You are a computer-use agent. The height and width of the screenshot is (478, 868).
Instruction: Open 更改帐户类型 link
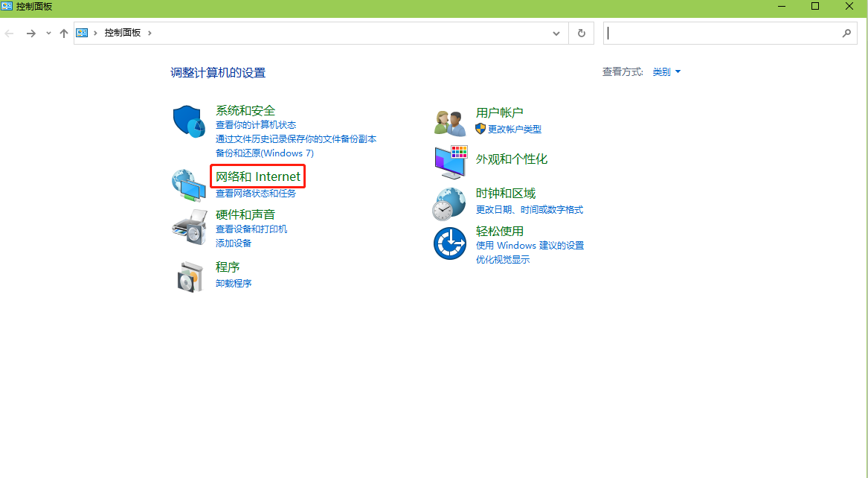(514, 129)
